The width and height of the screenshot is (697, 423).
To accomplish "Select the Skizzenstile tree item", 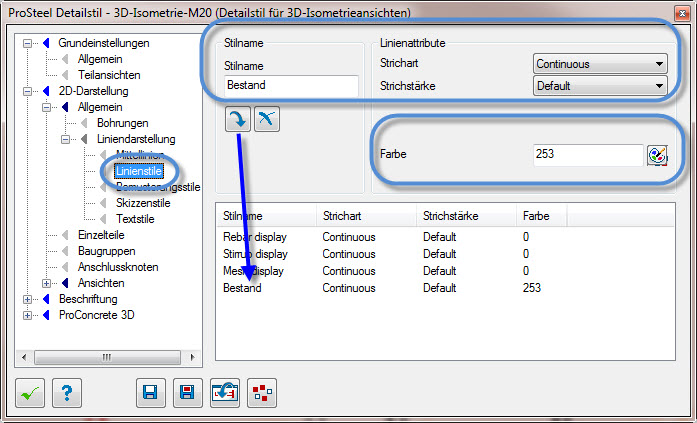I will (143, 203).
